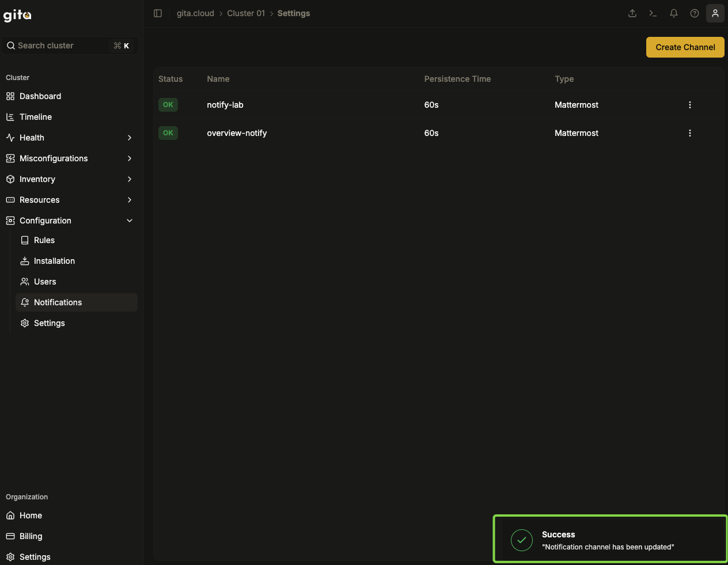The height and width of the screenshot is (565, 728).
Task: Toggle the sidebar panel icon
Action: [158, 13]
